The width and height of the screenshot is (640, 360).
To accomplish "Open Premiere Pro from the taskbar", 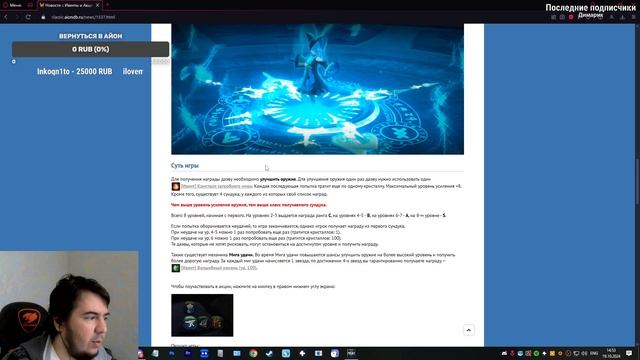I will 188,353.
